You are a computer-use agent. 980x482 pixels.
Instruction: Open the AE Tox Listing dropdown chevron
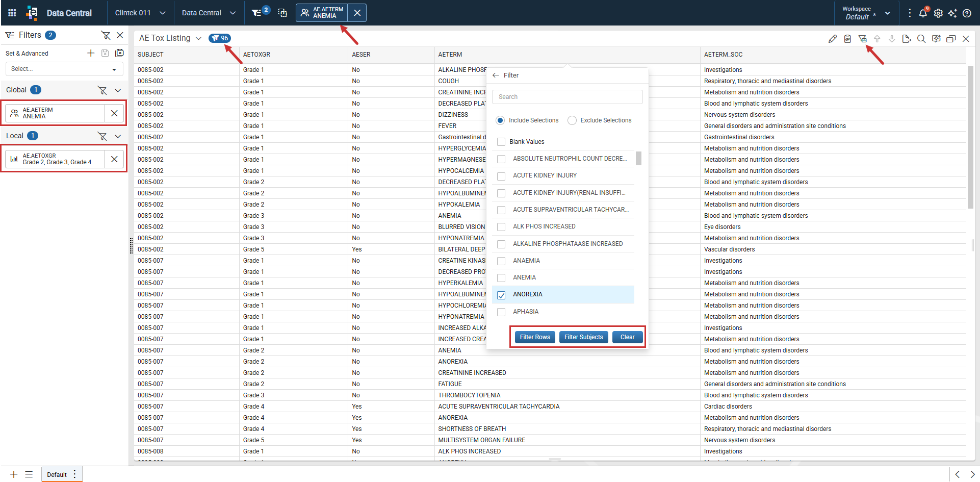tap(198, 38)
